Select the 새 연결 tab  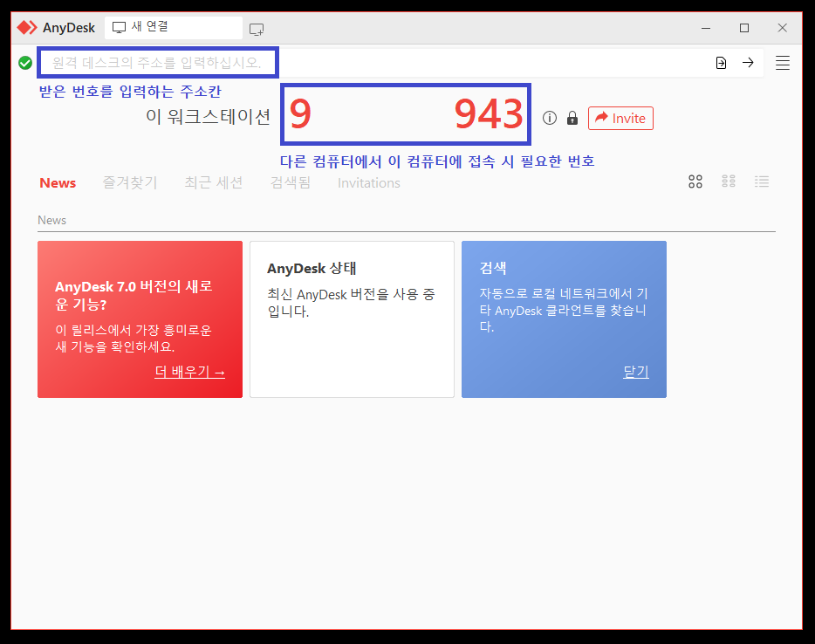click(x=174, y=28)
